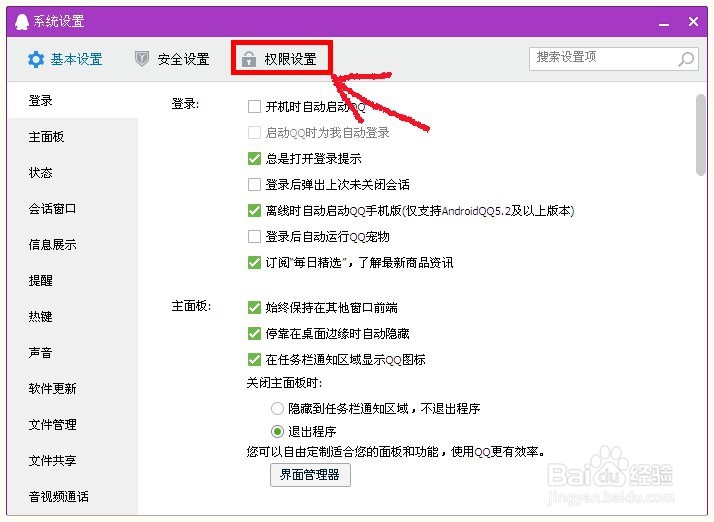Image resolution: width=714 pixels, height=522 pixels.
Task: Close the 系统设置 window
Action: (x=693, y=21)
